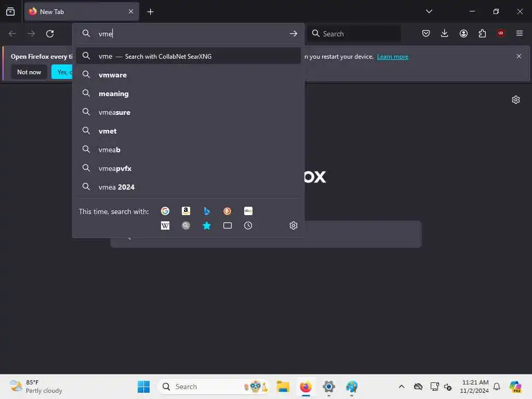Select the vmea 2024 suggestion
The image size is (532, 399).
coord(188,187)
